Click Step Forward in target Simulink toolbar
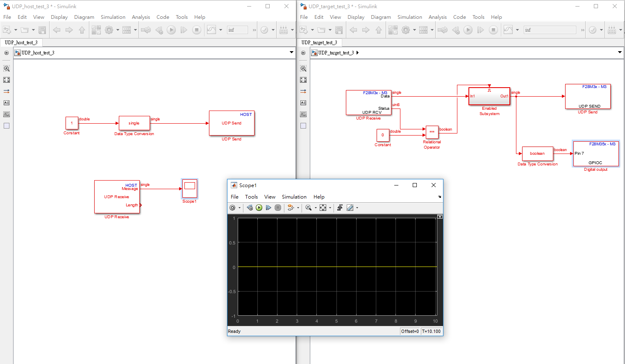Viewport: 625px width, 364px height. click(481, 30)
